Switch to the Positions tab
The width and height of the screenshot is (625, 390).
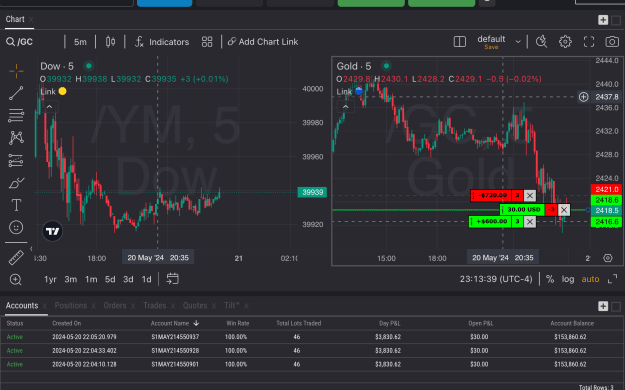click(71, 306)
